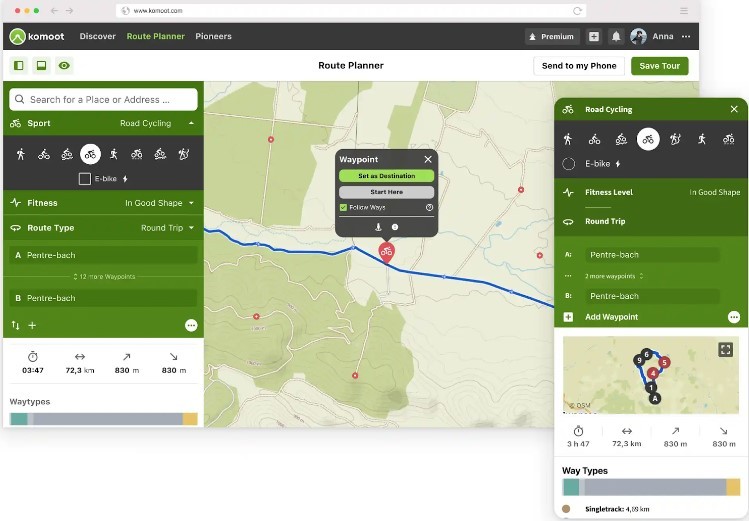This screenshot has height=521, width=749.
Task: Open Discover menu
Action: coord(97,36)
